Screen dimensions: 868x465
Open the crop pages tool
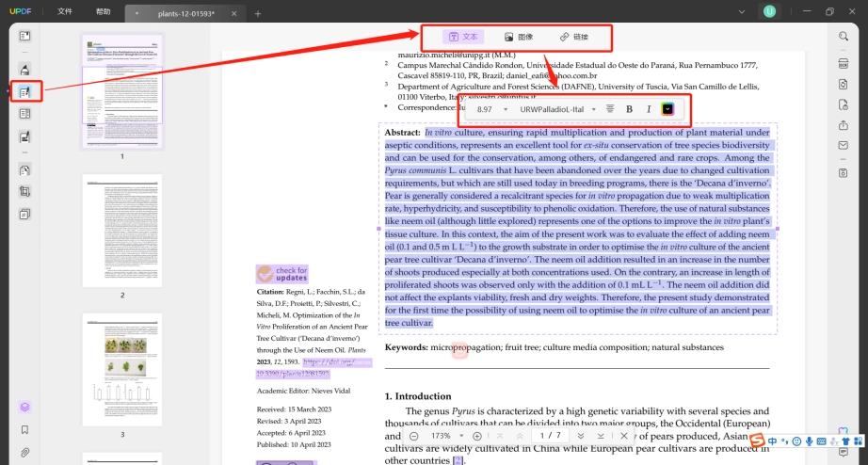(x=24, y=191)
